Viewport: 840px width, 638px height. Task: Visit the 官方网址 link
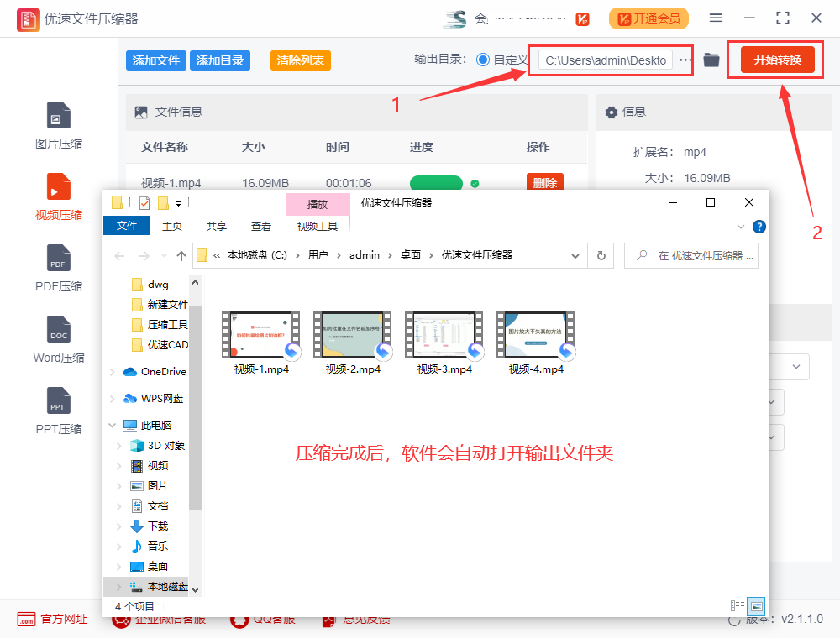click(53, 620)
